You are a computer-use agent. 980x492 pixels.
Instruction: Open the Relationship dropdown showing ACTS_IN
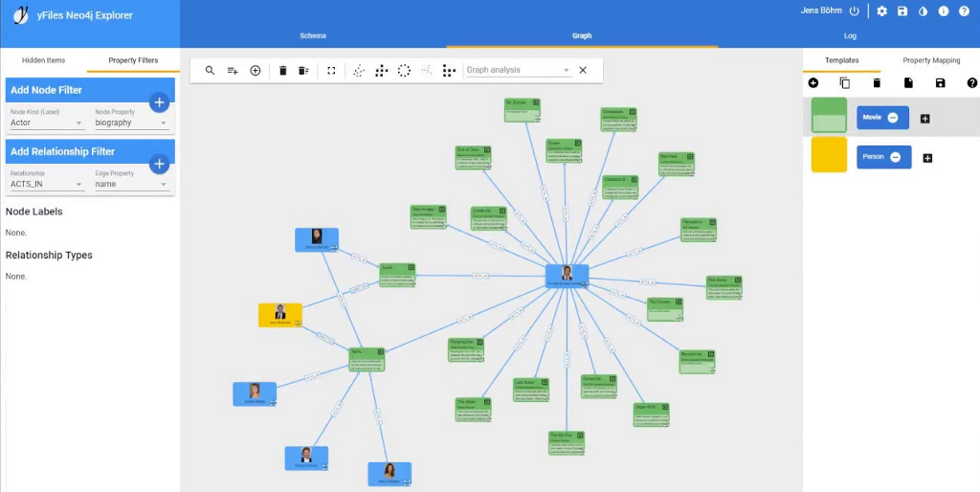(47, 184)
